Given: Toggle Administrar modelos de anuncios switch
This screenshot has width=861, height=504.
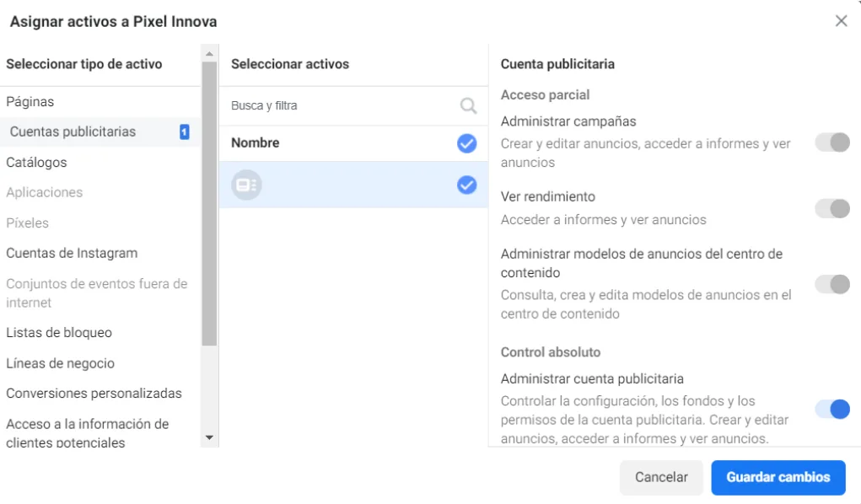Looking at the screenshot, I should pyautogui.click(x=831, y=284).
